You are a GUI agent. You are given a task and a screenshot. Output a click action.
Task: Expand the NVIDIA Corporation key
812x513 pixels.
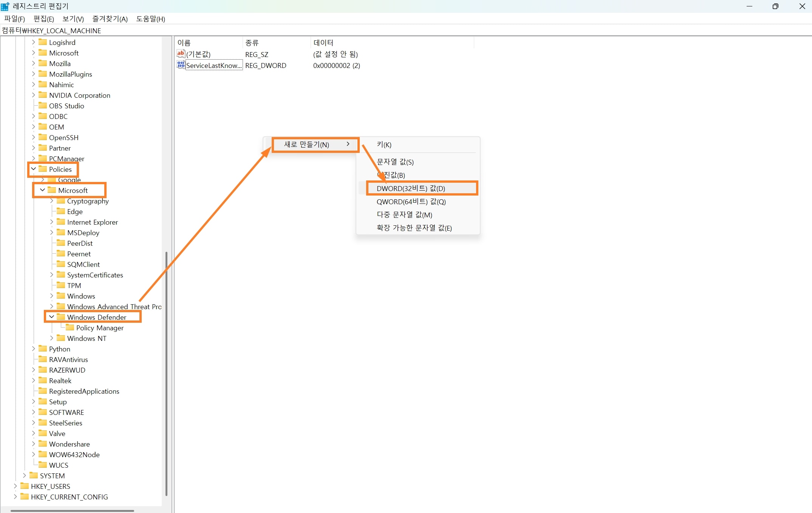[x=33, y=95]
